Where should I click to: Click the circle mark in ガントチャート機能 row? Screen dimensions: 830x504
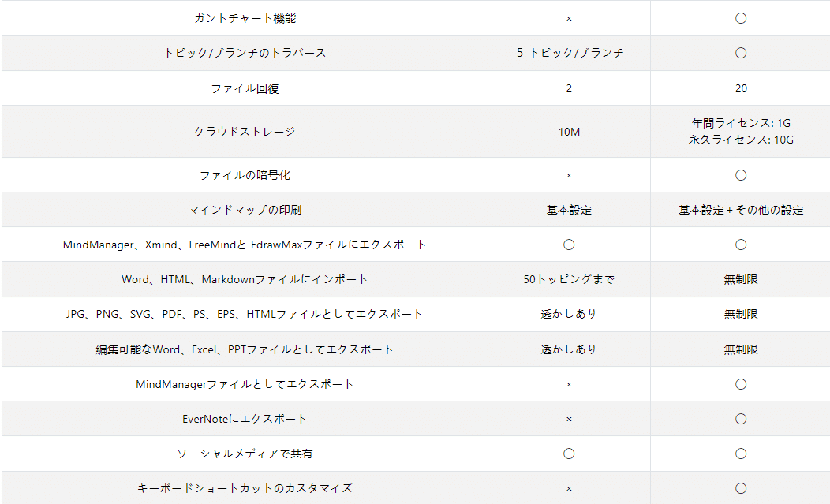(x=741, y=18)
